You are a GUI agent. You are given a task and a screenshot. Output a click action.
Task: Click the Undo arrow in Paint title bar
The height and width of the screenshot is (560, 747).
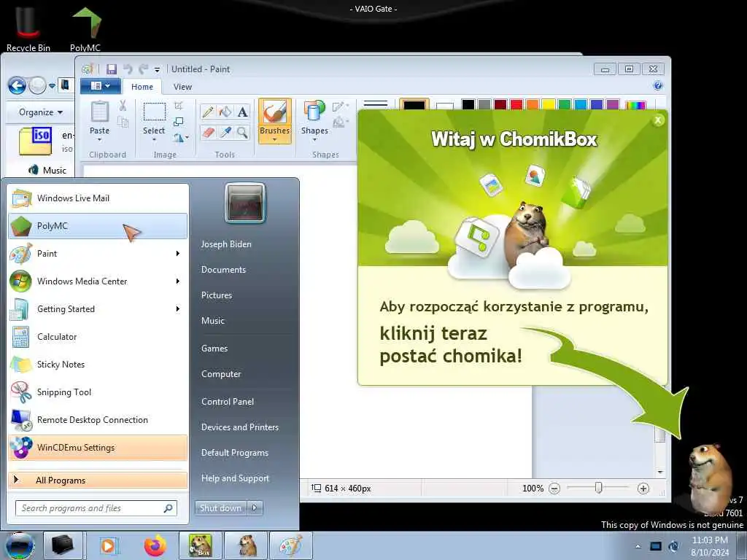pos(127,69)
